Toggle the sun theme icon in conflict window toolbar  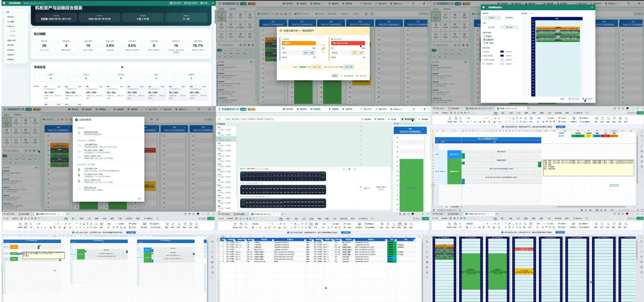coord(413,3)
